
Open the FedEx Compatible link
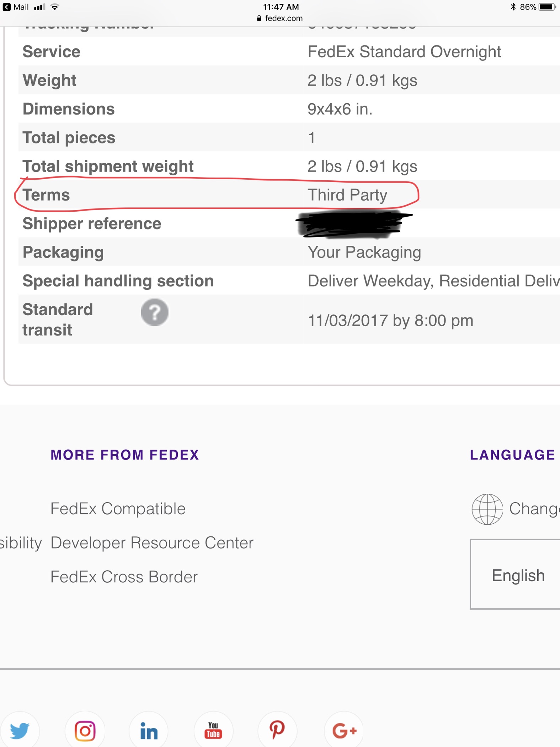click(118, 509)
